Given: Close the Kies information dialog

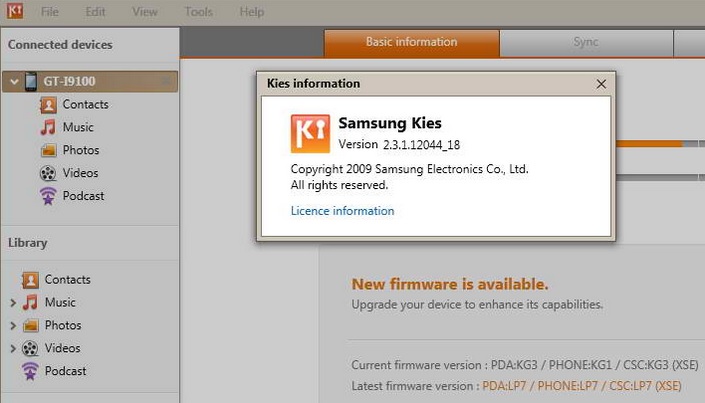Looking at the screenshot, I should 601,84.
